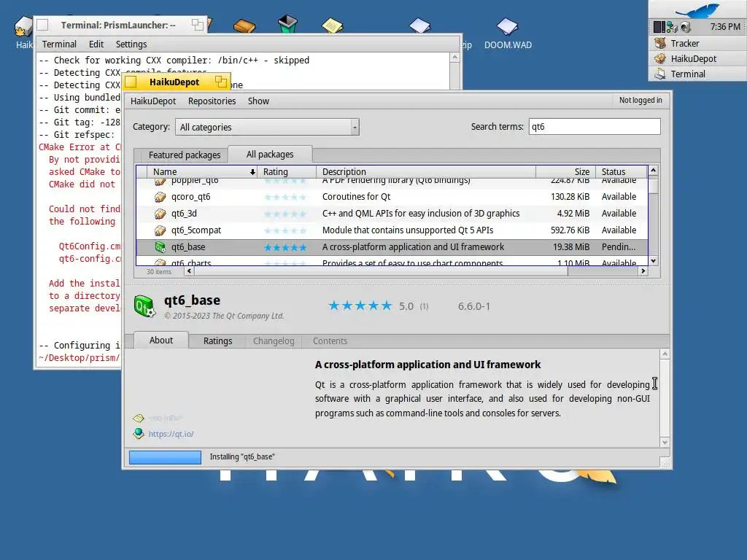
Task: Click the globe icon beside qt.io link
Action: click(x=139, y=433)
